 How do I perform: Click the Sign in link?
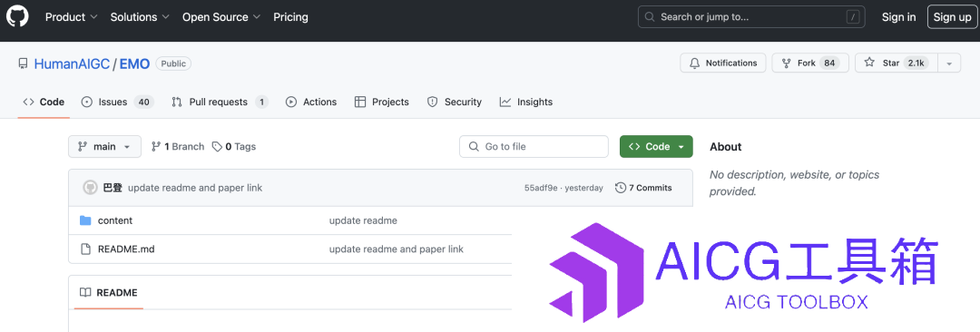[x=898, y=17]
